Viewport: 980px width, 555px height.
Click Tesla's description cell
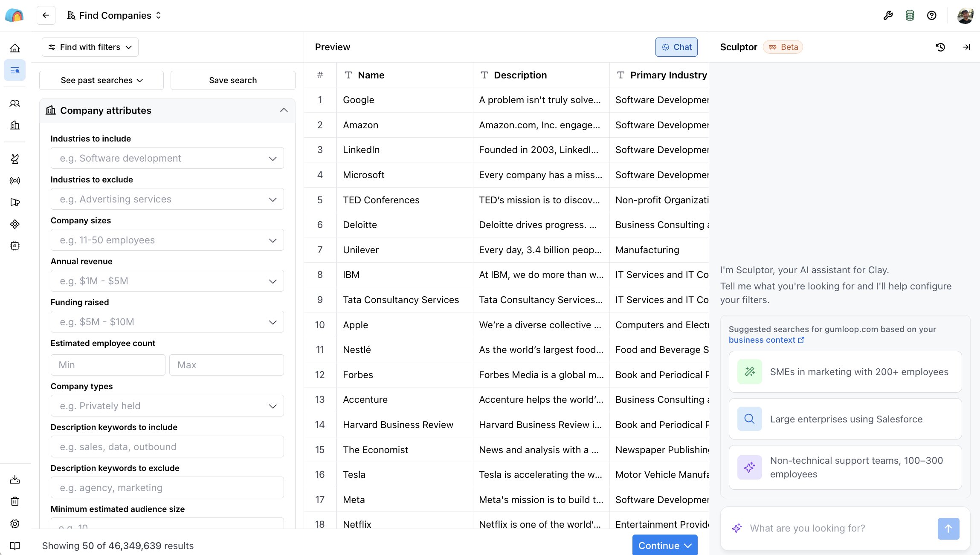(541, 475)
